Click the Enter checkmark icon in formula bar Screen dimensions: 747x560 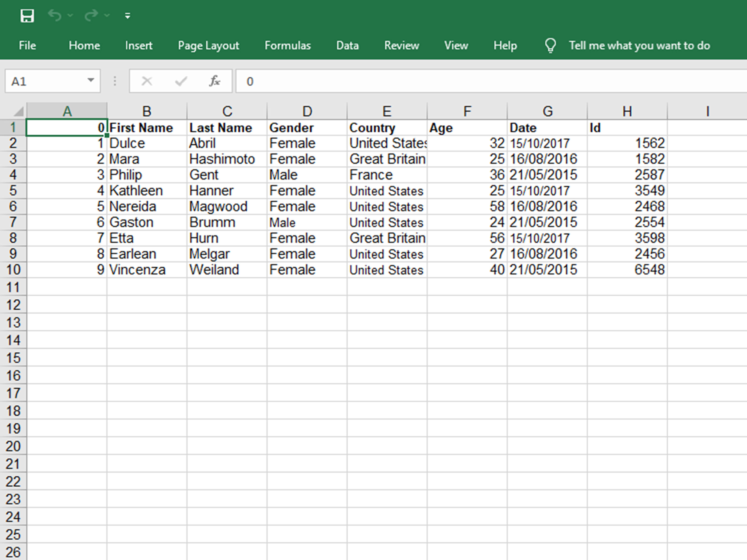(x=181, y=81)
